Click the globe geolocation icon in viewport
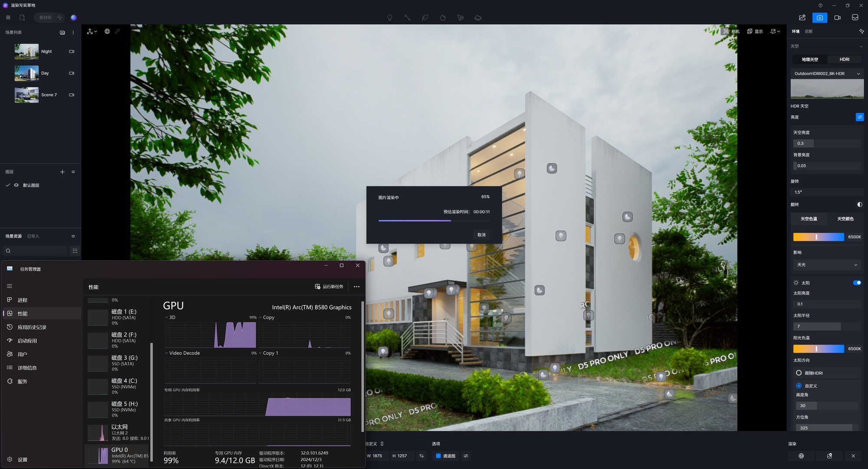The height and width of the screenshot is (469, 868). point(107,31)
